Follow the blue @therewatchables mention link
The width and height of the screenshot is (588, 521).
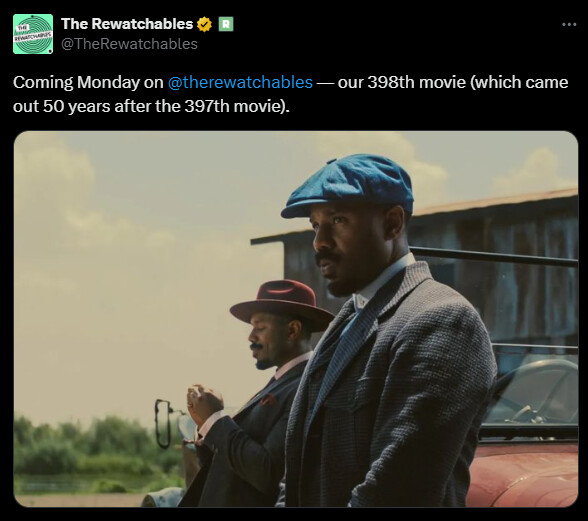(240, 82)
